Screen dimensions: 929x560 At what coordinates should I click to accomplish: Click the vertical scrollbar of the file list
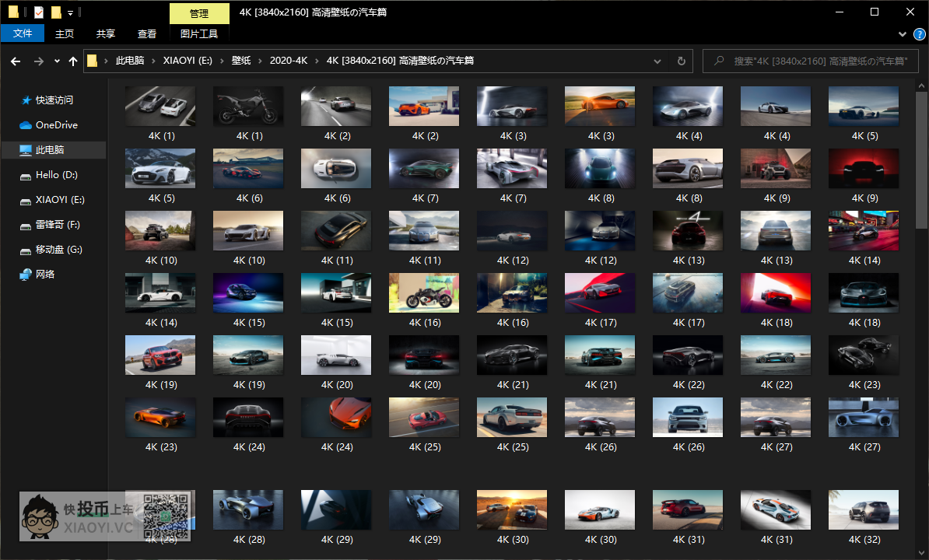(921, 233)
